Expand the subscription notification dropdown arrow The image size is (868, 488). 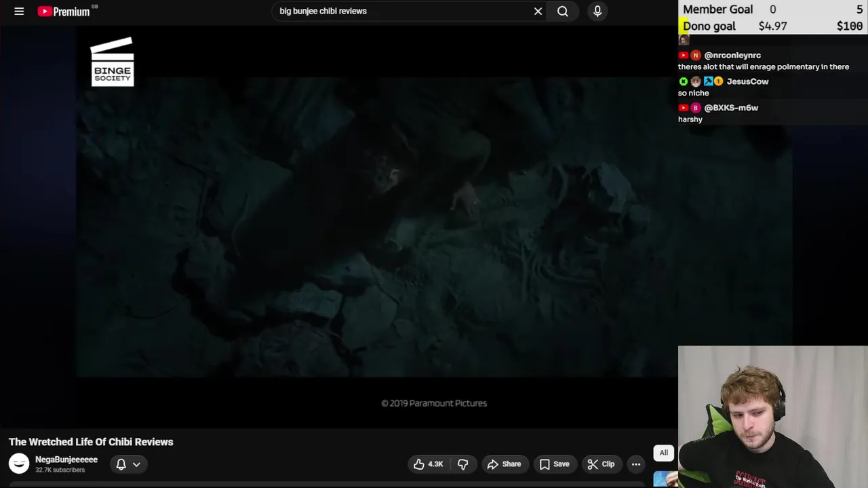[x=136, y=464]
